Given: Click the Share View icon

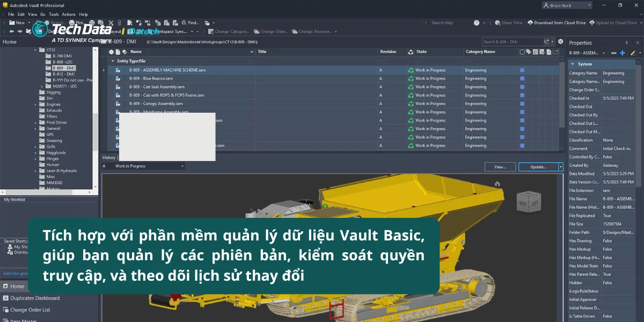Looking at the screenshot, I should tap(497, 23).
